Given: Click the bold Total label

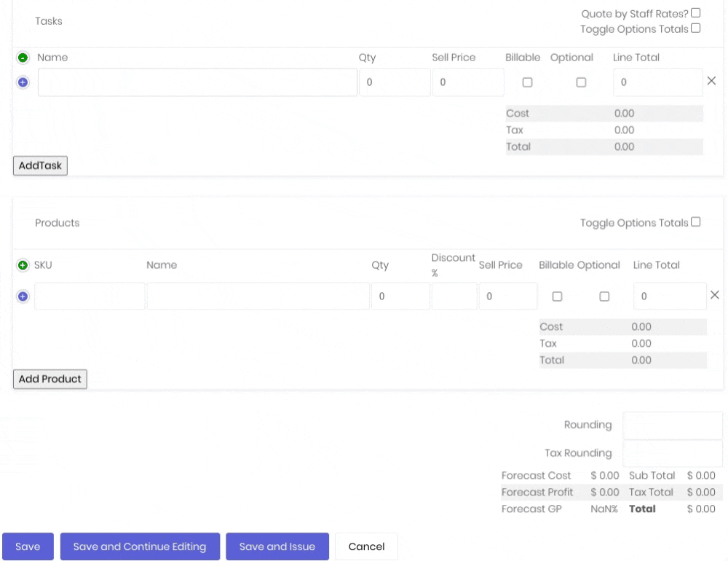Looking at the screenshot, I should coord(642,509).
